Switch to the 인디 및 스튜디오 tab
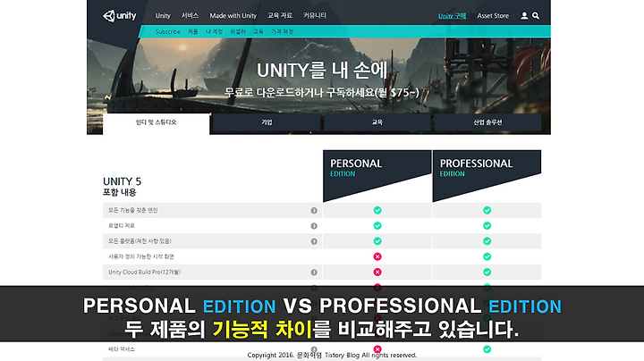Image resolution: width=644 pixels, height=361 pixels. pyautogui.click(x=156, y=123)
